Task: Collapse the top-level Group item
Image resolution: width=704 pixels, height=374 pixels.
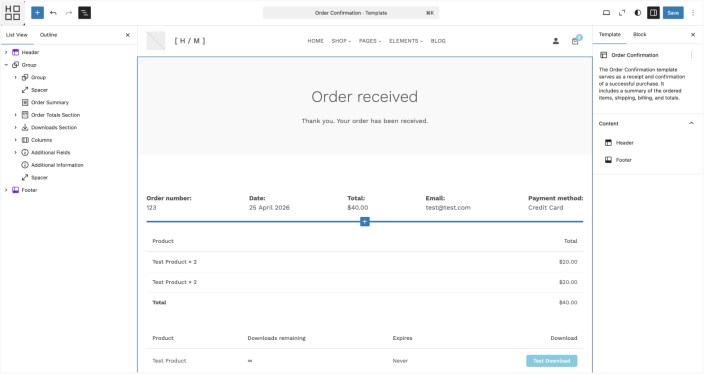Action: (x=6, y=65)
